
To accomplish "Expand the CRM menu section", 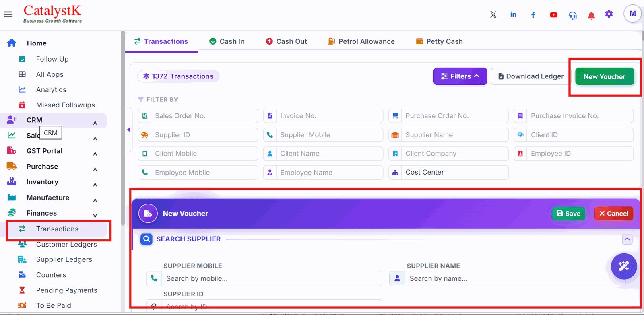I will click(x=95, y=123).
